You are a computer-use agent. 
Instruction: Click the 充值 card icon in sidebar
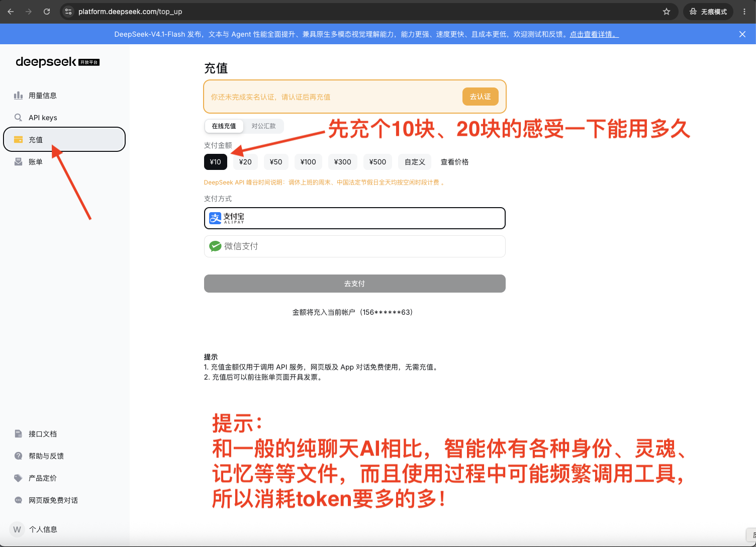click(x=19, y=140)
